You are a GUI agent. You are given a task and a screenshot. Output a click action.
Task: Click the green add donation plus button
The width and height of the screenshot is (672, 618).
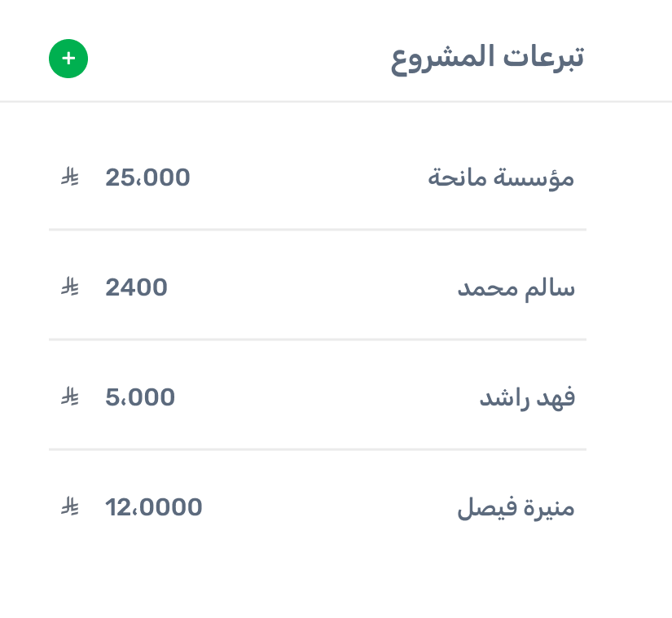click(x=68, y=59)
